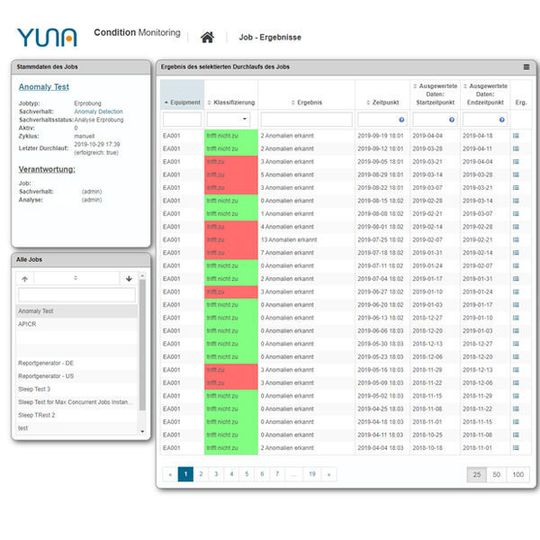Open result details for the 2019-07-25 row

[x=516, y=240]
